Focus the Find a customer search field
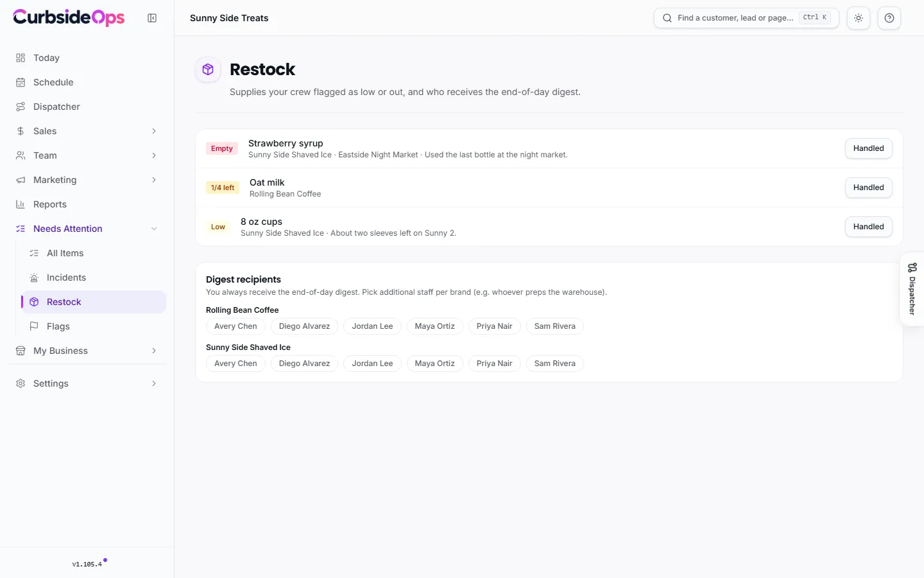The image size is (924, 578). (746, 18)
